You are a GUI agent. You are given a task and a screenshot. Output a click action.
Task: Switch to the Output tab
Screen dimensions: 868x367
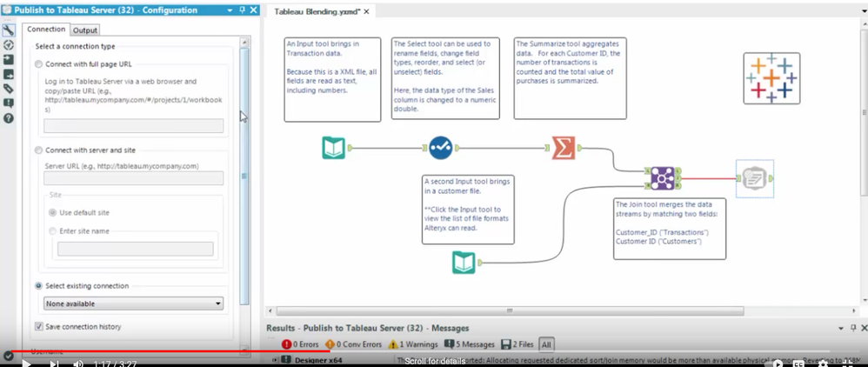[x=84, y=30]
